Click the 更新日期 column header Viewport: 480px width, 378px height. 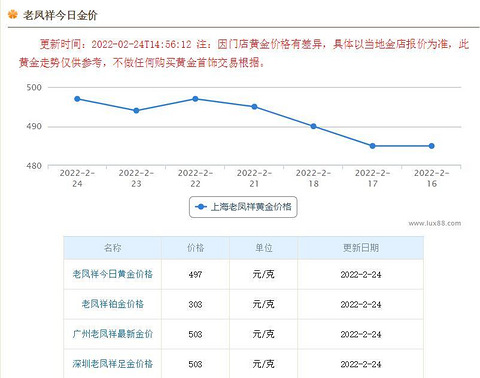click(x=361, y=248)
